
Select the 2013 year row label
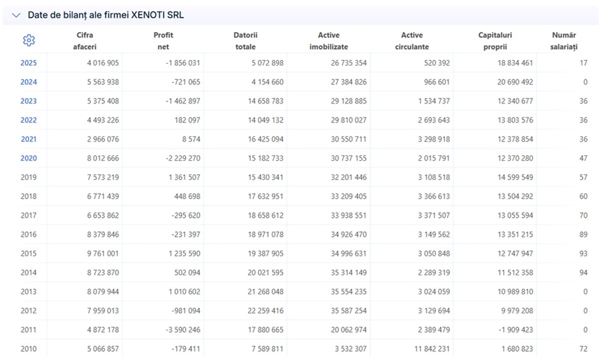[x=28, y=292]
